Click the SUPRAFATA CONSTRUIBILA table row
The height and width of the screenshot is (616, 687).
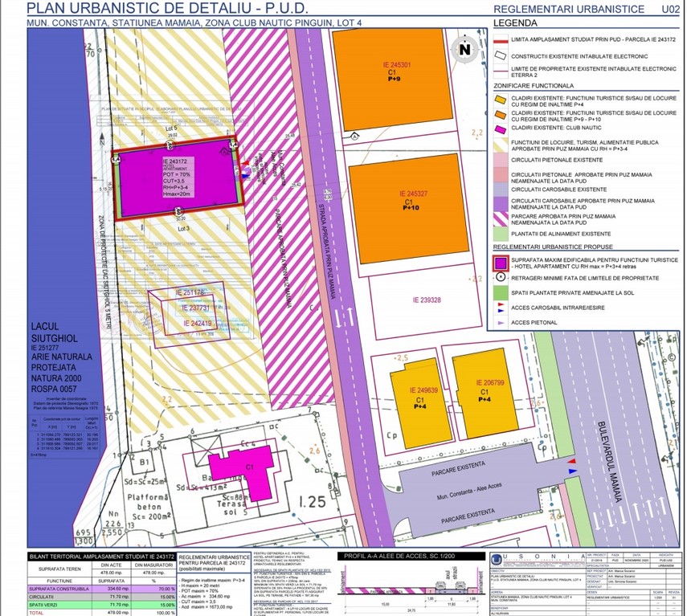tap(102, 589)
